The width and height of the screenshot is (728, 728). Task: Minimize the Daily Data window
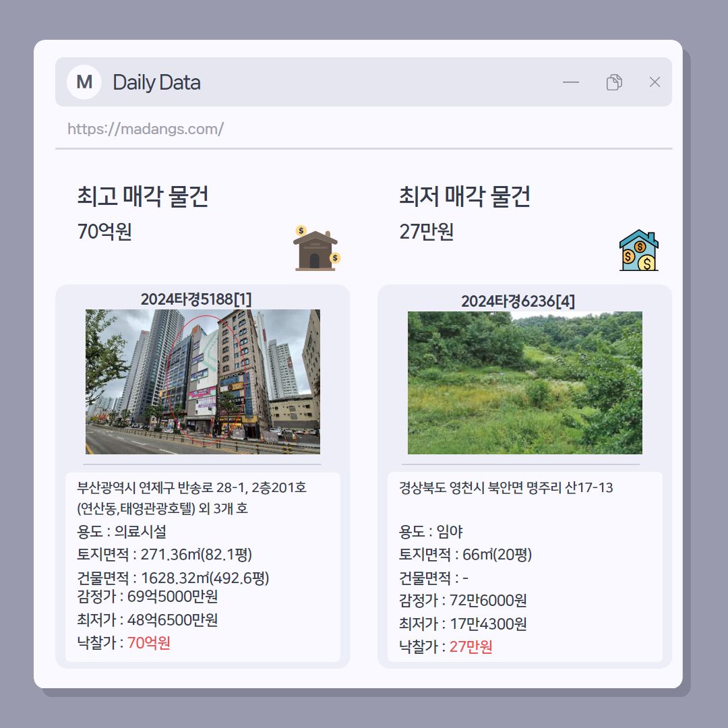tap(571, 82)
